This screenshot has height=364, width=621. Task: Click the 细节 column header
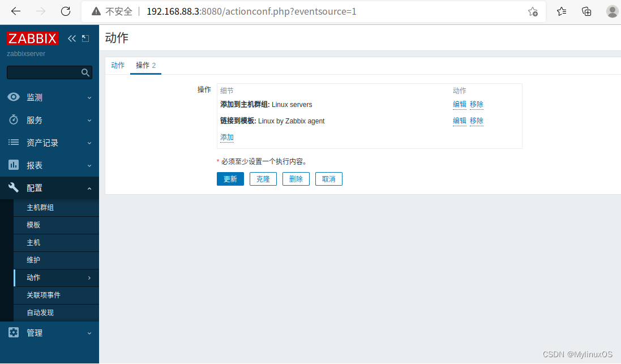(227, 91)
